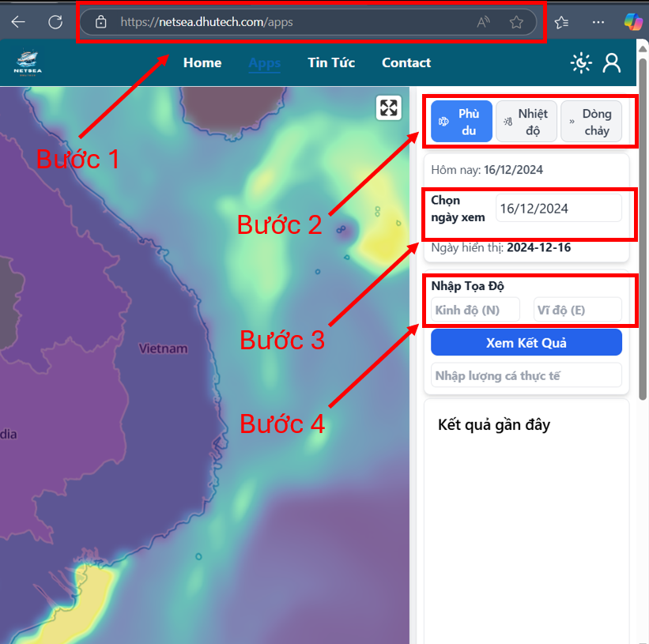The width and height of the screenshot is (649, 644).
Task: Select the Phù du layer tab
Action: point(462,122)
